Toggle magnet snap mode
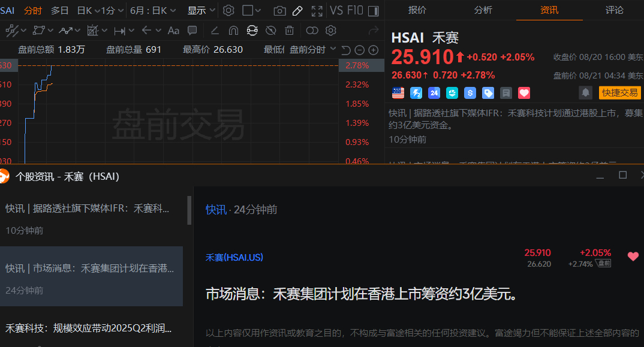Image resolution: width=644 pixels, height=347 pixels. click(x=233, y=31)
